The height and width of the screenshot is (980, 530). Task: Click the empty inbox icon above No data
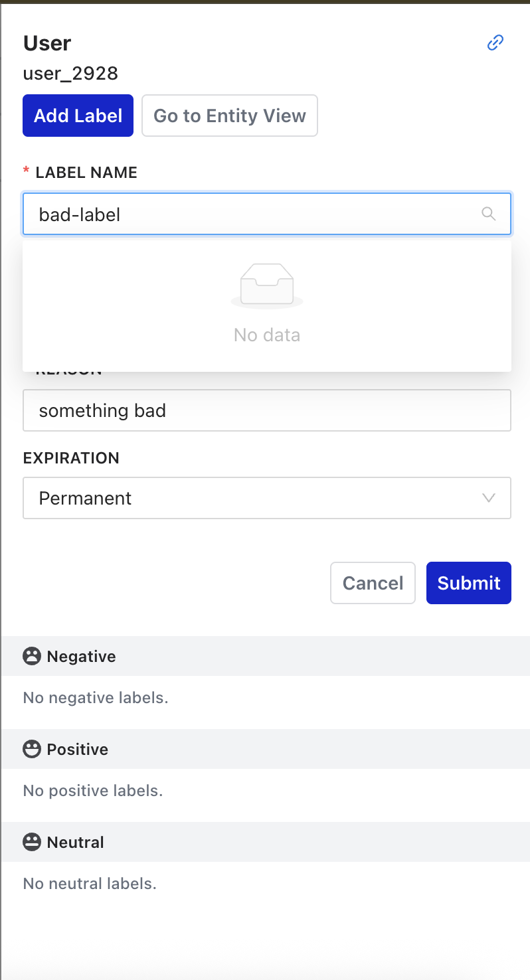266,284
